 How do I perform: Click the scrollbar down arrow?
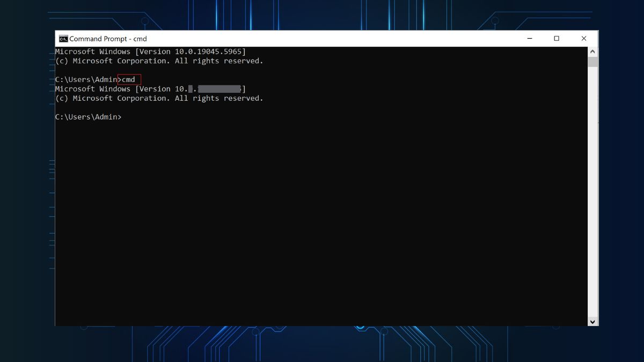point(592,321)
